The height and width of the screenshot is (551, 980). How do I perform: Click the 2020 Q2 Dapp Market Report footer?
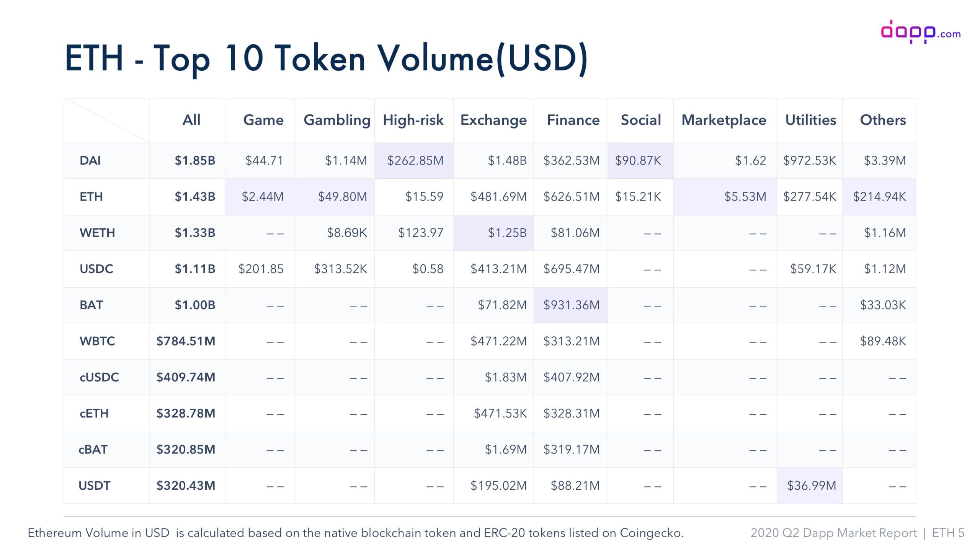click(x=833, y=533)
